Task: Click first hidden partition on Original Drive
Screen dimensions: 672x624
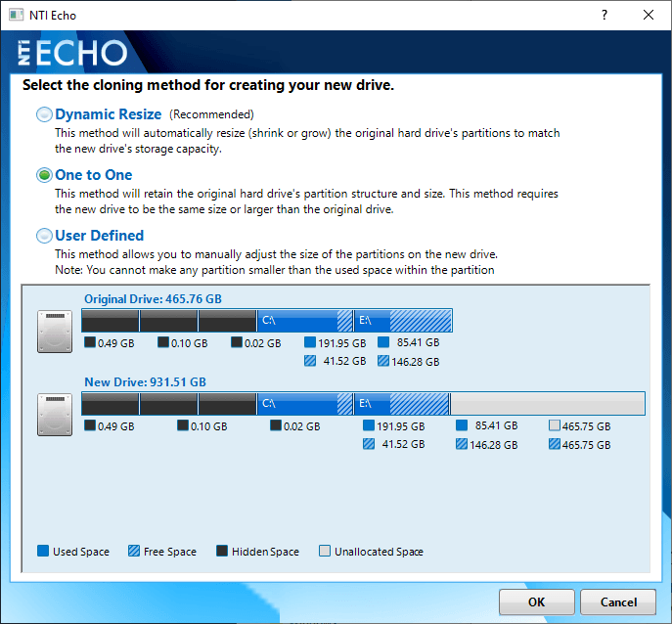Action: coord(110,321)
